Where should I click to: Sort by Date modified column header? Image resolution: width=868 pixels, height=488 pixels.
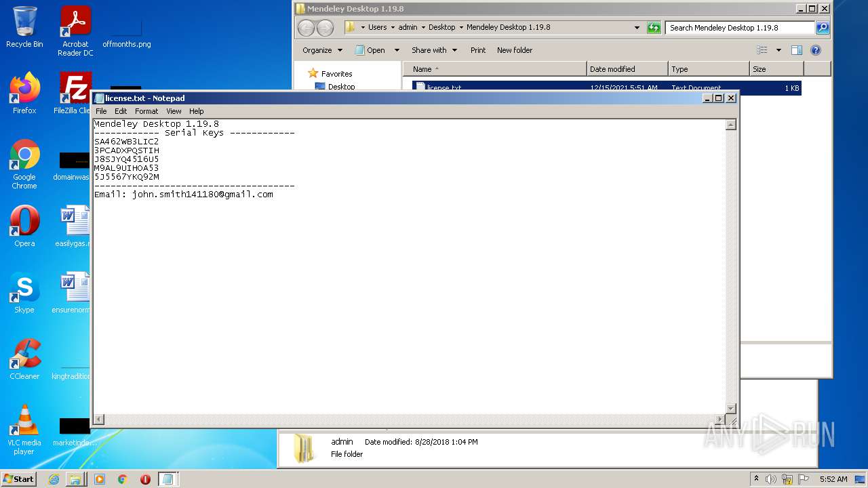(x=627, y=69)
